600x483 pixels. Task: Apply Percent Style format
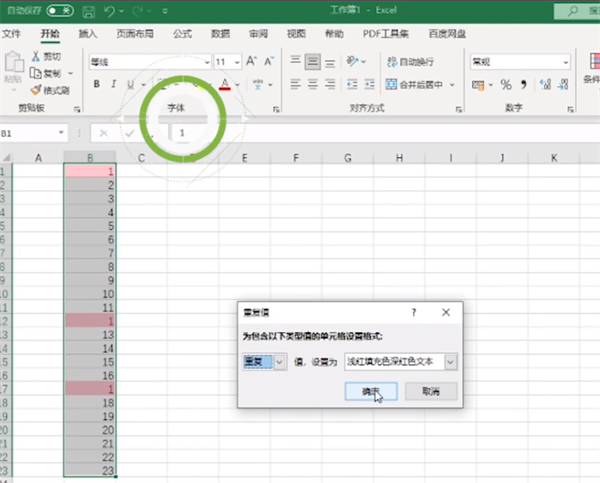[506, 85]
